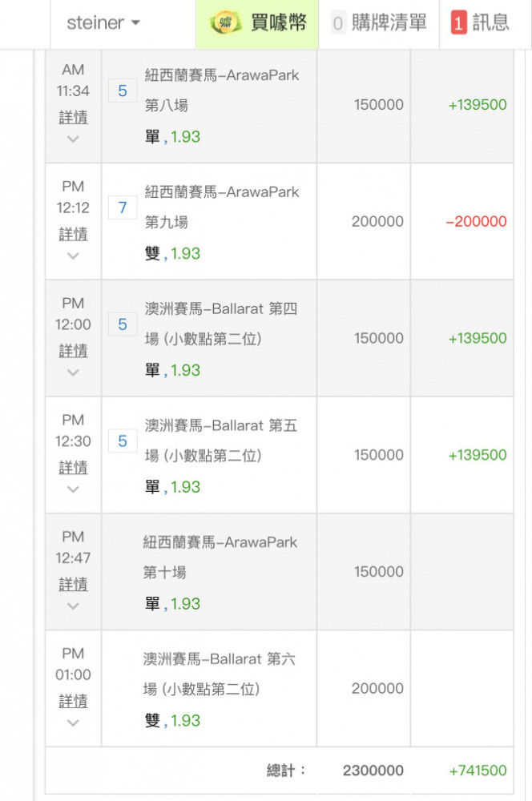The image size is (532, 801).
Task: Click the coin icon beside 買噱幣
Action: point(225,22)
